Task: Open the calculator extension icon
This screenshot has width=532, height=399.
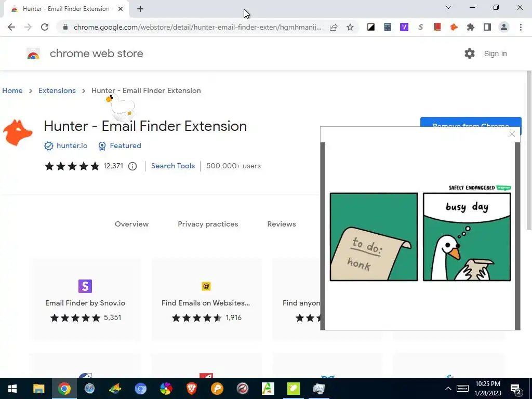Action: pyautogui.click(x=388, y=27)
